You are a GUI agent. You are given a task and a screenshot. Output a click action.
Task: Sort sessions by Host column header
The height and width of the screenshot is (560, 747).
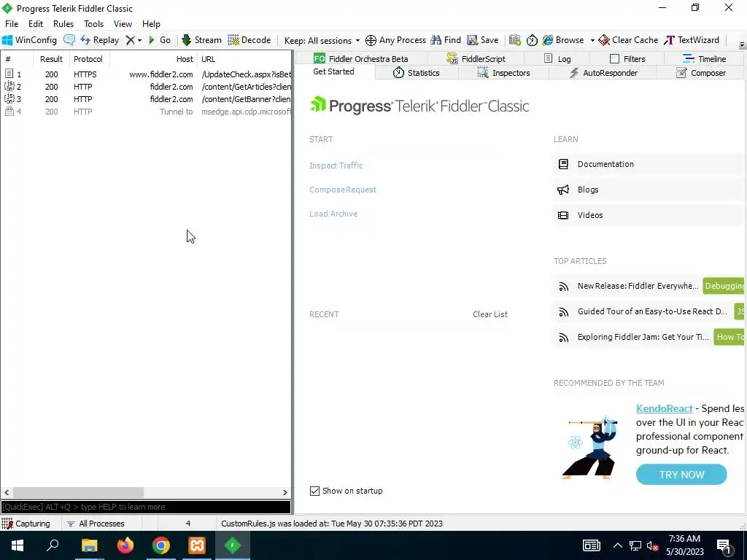pyautogui.click(x=153, y=59)
